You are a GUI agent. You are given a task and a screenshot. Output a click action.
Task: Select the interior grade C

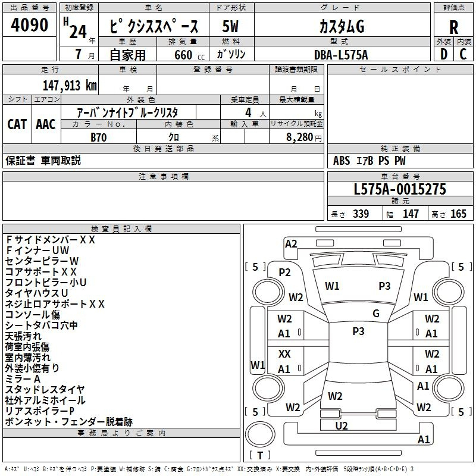[463, 54]
